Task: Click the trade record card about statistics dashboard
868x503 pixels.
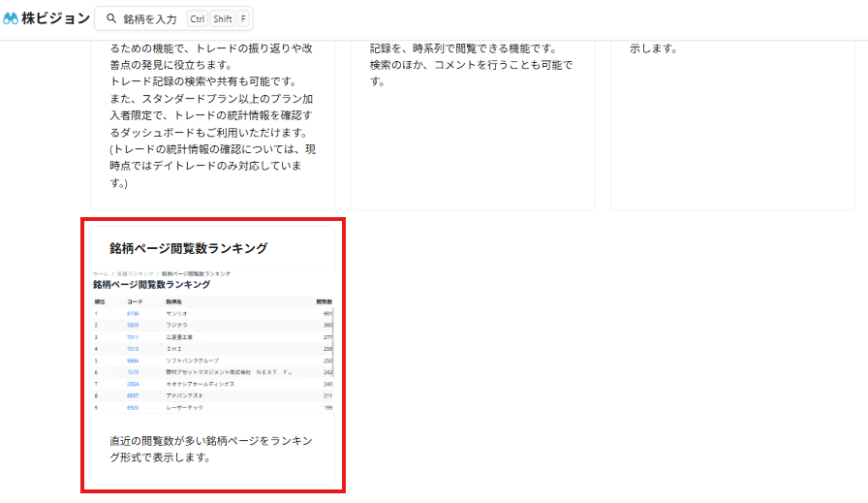Action: pyautogui.click(x=212, y=116)
